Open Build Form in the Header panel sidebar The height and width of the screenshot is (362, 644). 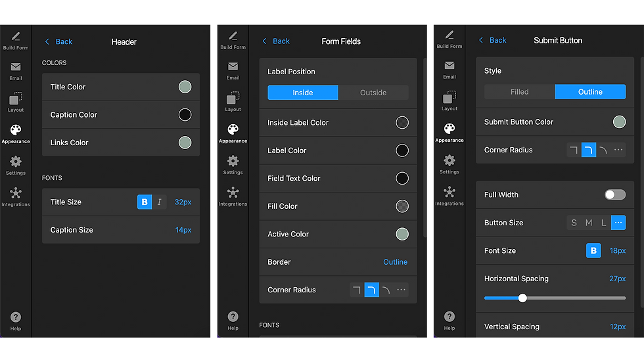pyautogui.click(x=16, y=41)
